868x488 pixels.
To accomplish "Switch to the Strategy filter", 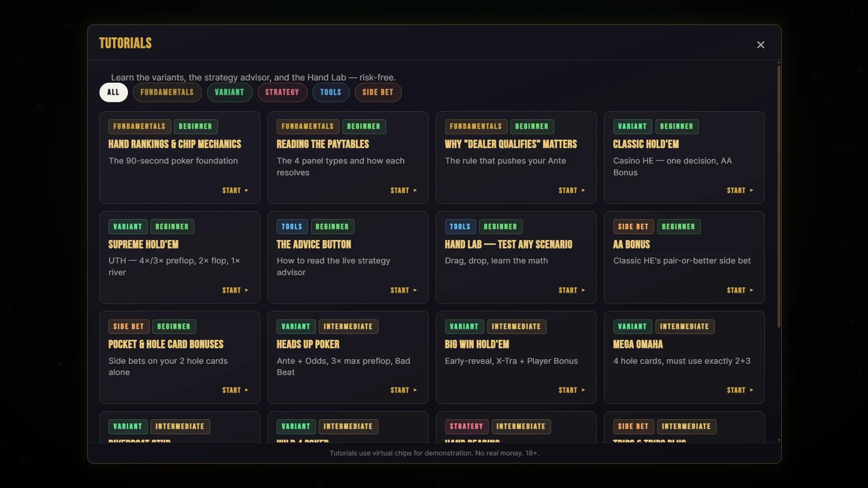I will click(x=283, y=92).
